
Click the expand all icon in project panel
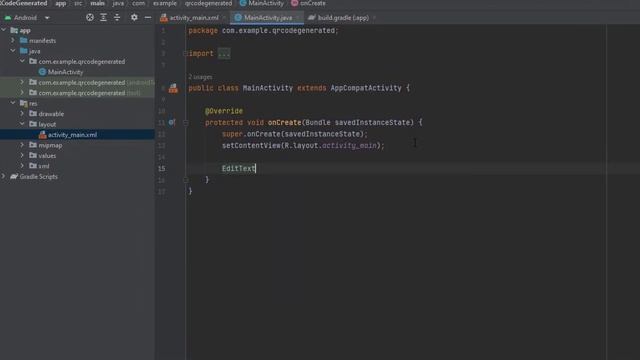(x=103, y=18)
